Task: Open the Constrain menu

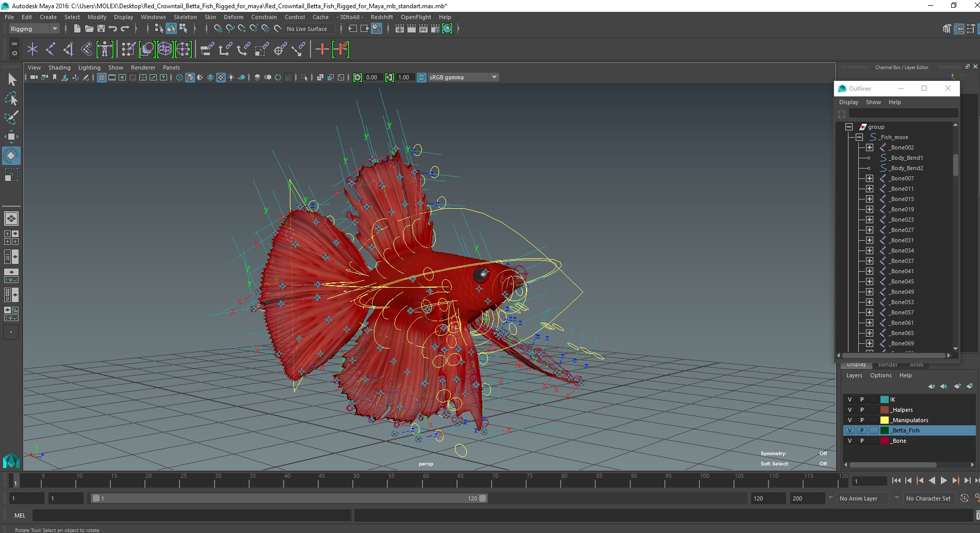Action: click(x=264, y=17)
